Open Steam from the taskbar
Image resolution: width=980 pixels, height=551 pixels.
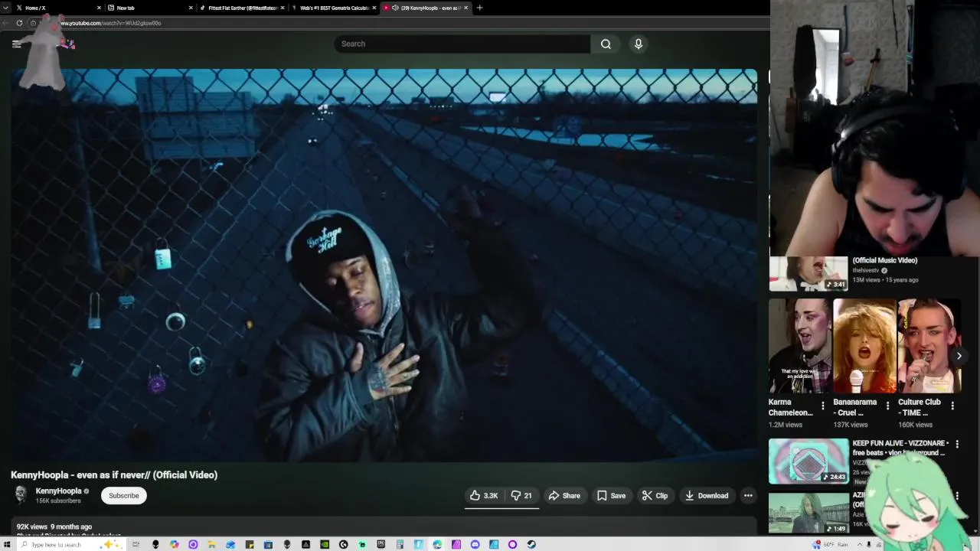(x=531, y=544)
